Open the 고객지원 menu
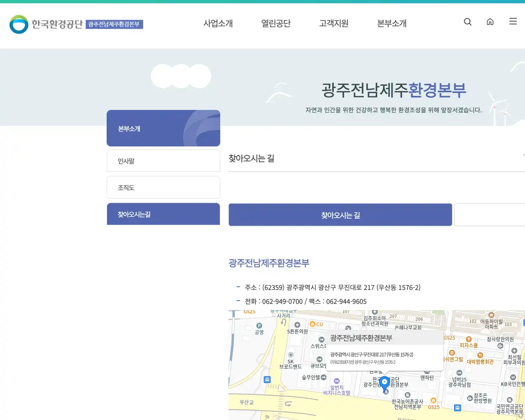 pos(333,24)
